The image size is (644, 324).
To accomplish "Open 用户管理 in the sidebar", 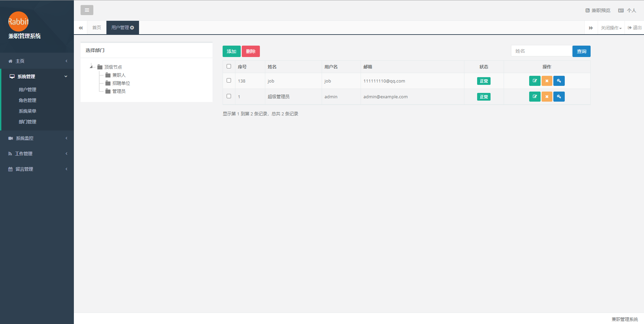I will click(x=28, y=90).
